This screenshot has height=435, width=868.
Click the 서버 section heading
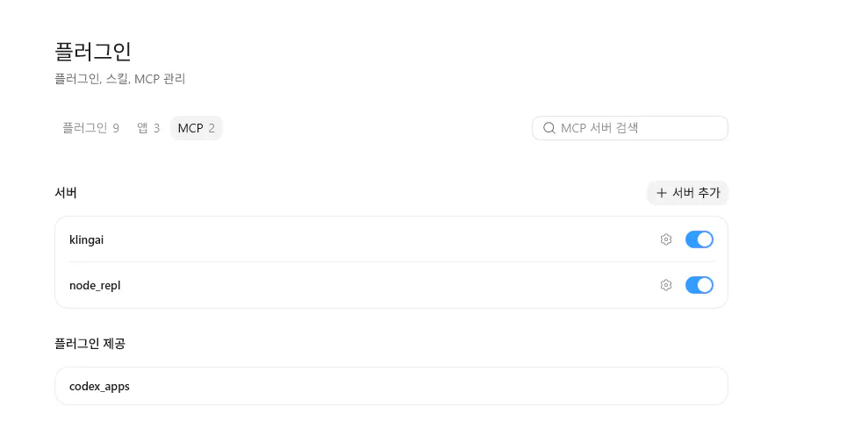point(66,193)
